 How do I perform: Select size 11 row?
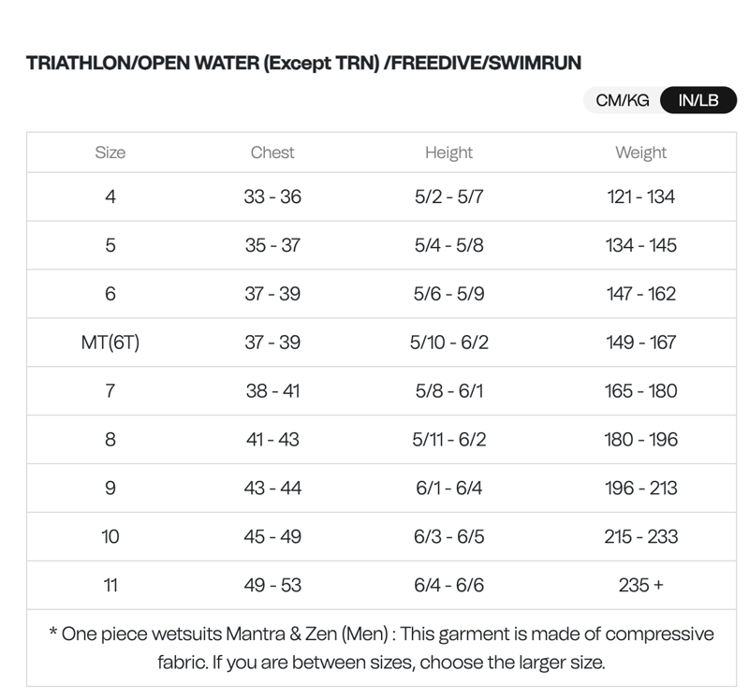[x=111, y=585]
